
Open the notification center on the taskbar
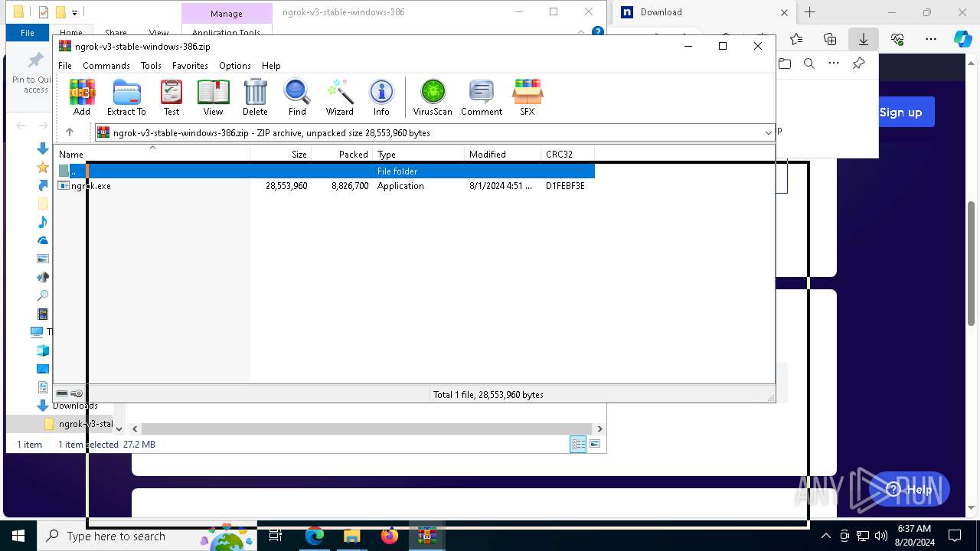tap(955, 536)
